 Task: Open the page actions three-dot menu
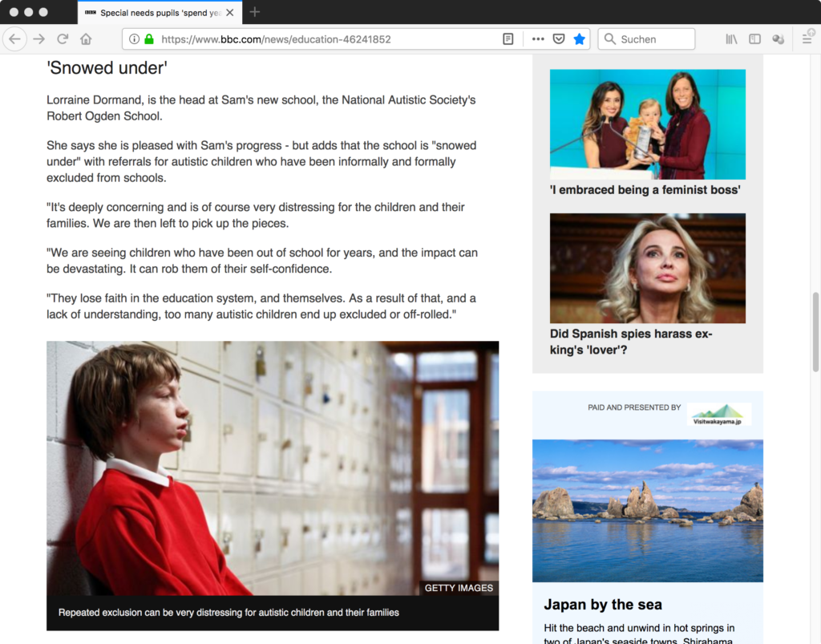(x=538, y=38)
